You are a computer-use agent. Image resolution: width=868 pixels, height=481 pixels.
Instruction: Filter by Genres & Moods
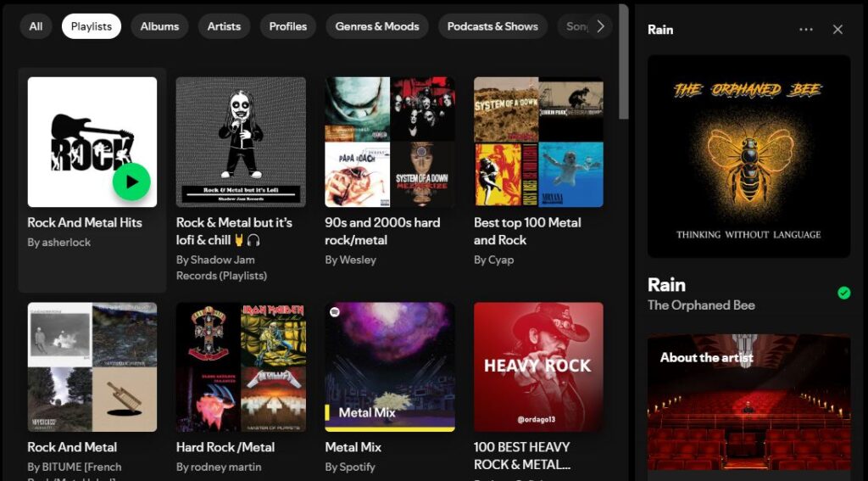point(377,26)
